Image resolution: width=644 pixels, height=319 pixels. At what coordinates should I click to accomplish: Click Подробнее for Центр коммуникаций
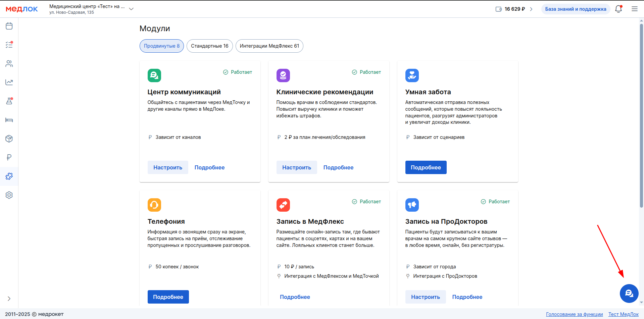point(210,167)
